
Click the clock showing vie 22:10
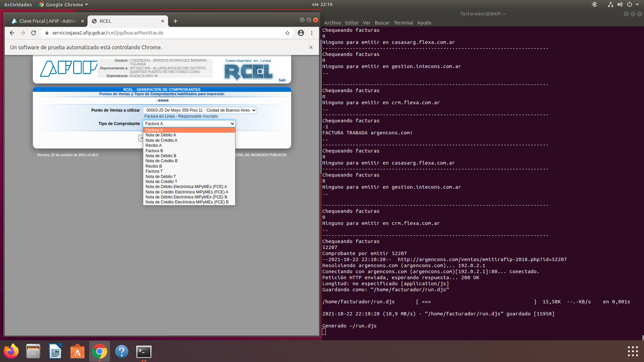tap(322, 4)
